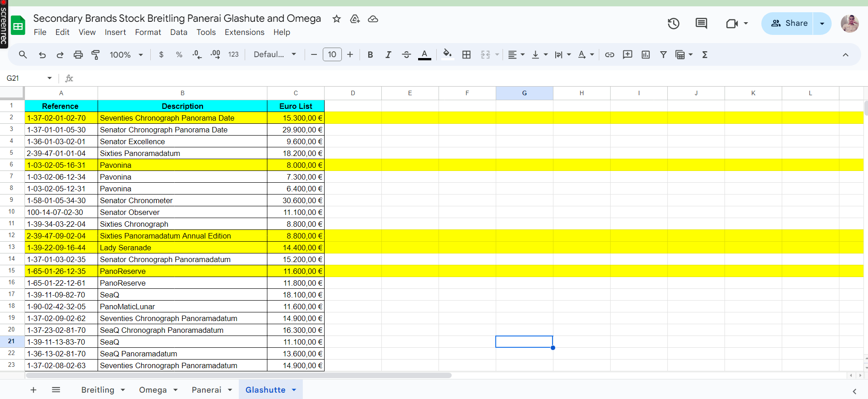Format as percent
The width and height of the screenshot is (868, 399).
pyautogui.click(x=179, y=54)
